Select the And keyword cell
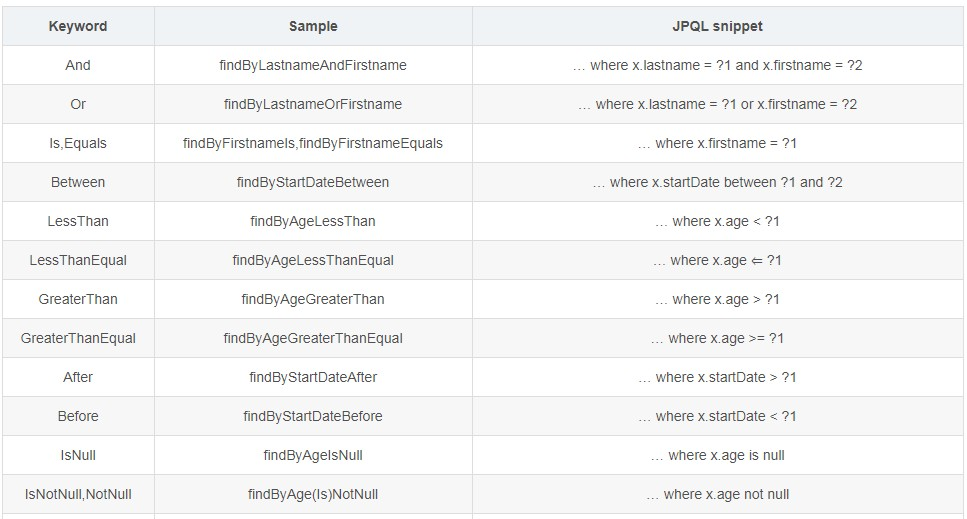Screen dimensions: 967x519 (x=78, y=65)
